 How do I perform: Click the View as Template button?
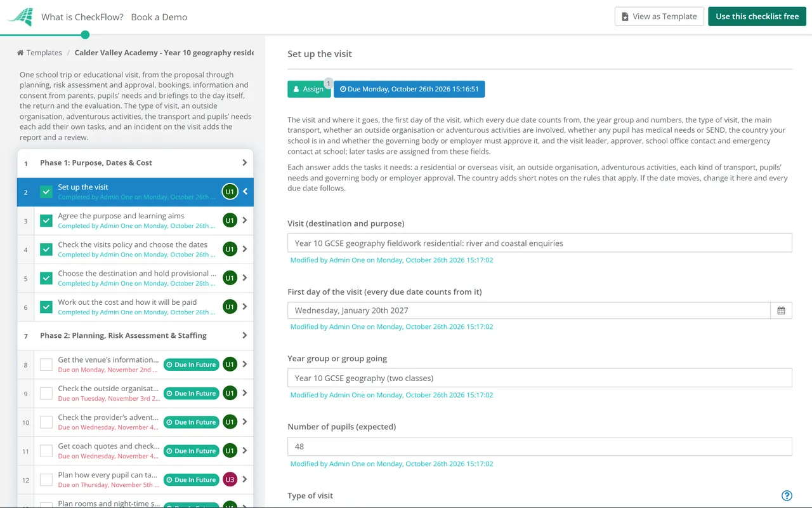pos(659,17)
